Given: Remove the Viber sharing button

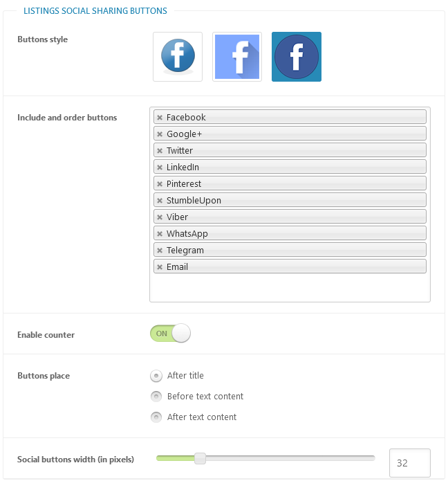Looking at the screenshot, I should tap(160, 217).
